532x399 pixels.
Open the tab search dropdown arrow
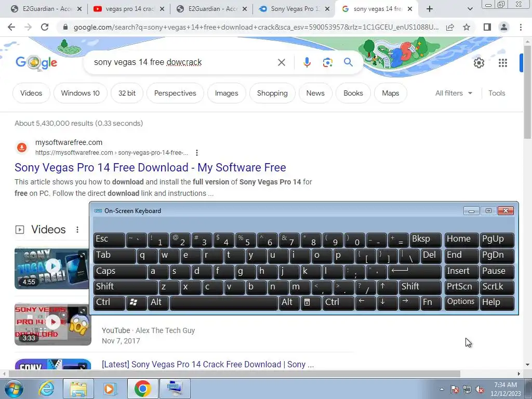pyautogui.click(x=470, y=9)
